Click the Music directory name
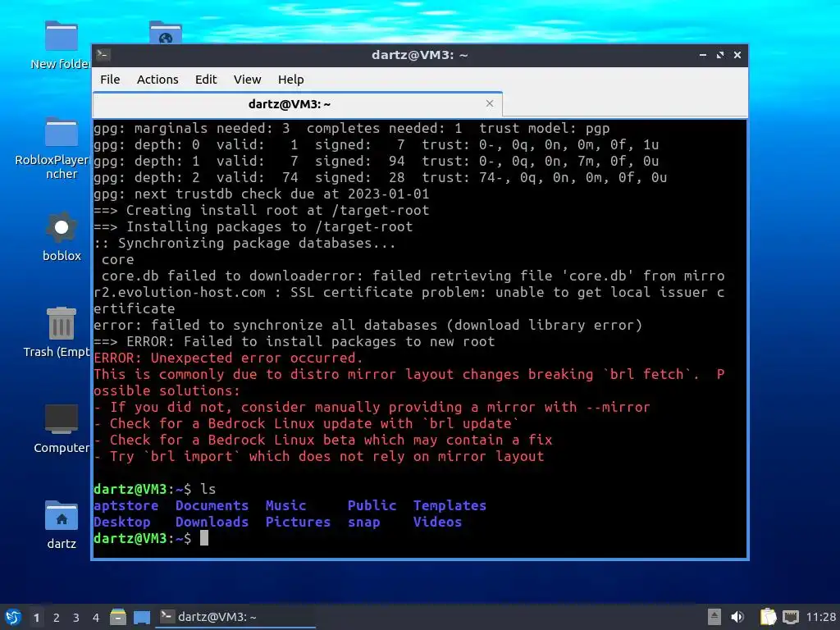This screenshot has width=840, height=630. pos(286,505)
